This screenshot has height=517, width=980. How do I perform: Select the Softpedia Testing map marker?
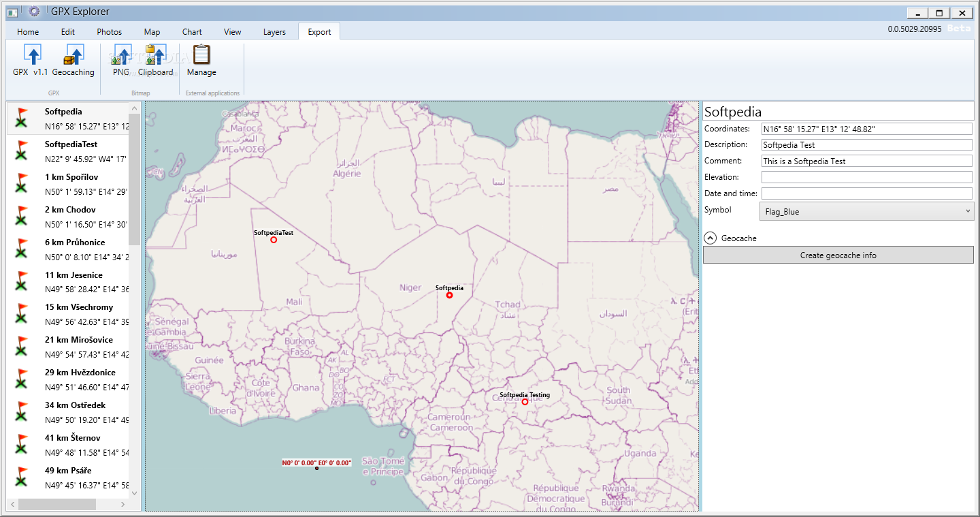(x=525, y=402)
